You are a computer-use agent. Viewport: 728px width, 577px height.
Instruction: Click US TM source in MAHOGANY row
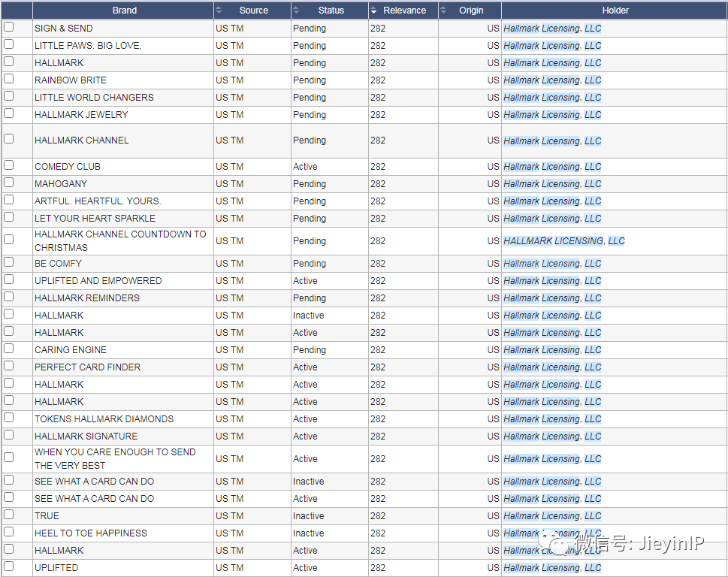point(229,184)
